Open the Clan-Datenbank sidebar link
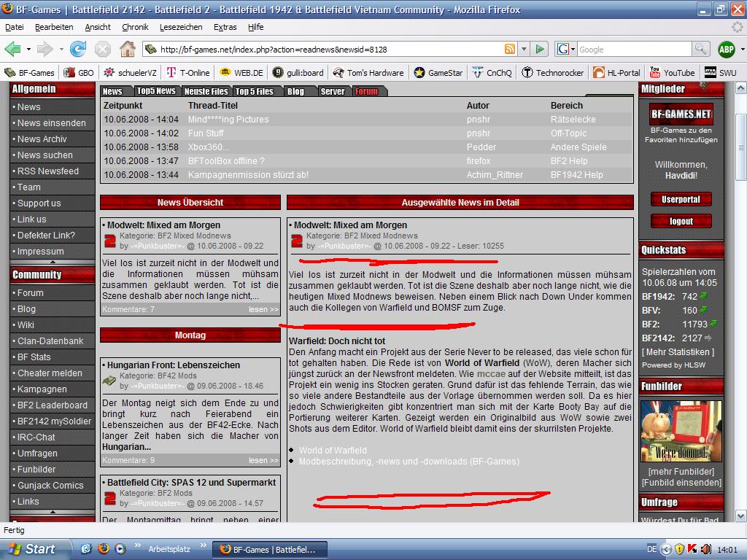 pos(50,341)
